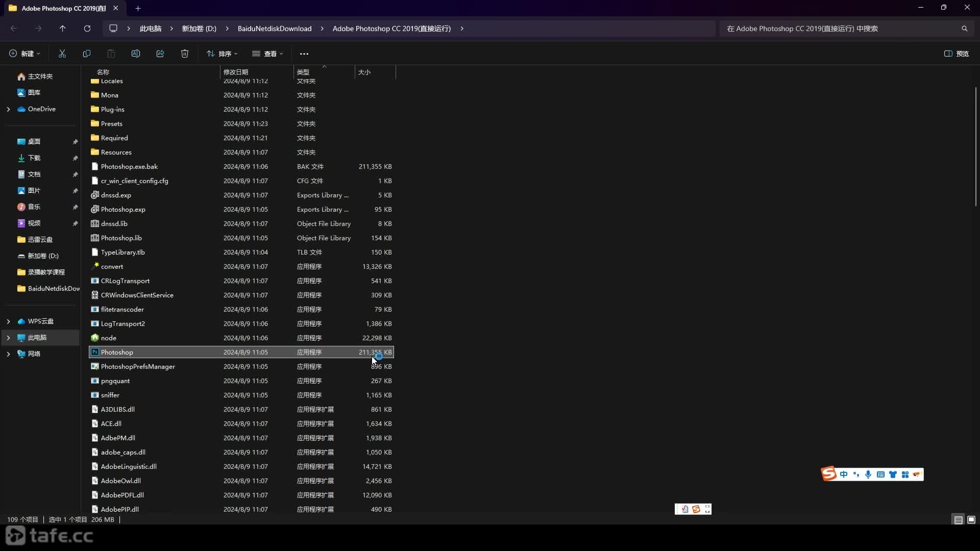The image size is (980, 551).
Task: Open the 新建 dropdown
Action: pos(24,54)
